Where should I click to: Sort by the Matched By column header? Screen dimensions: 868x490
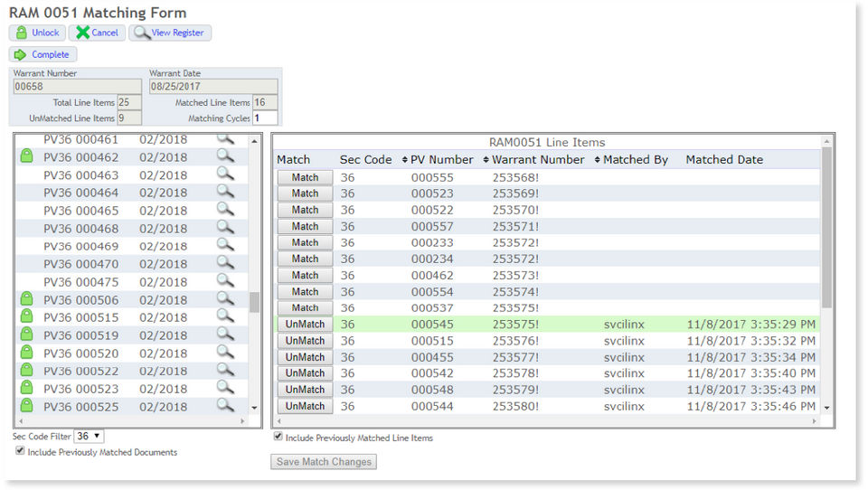tap(635, 160)
